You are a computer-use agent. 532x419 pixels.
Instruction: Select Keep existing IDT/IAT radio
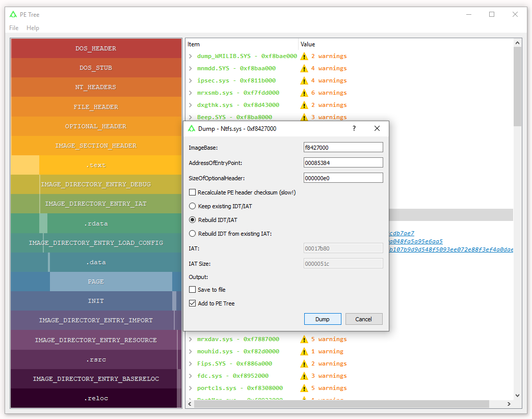click(x=193, y=206)
